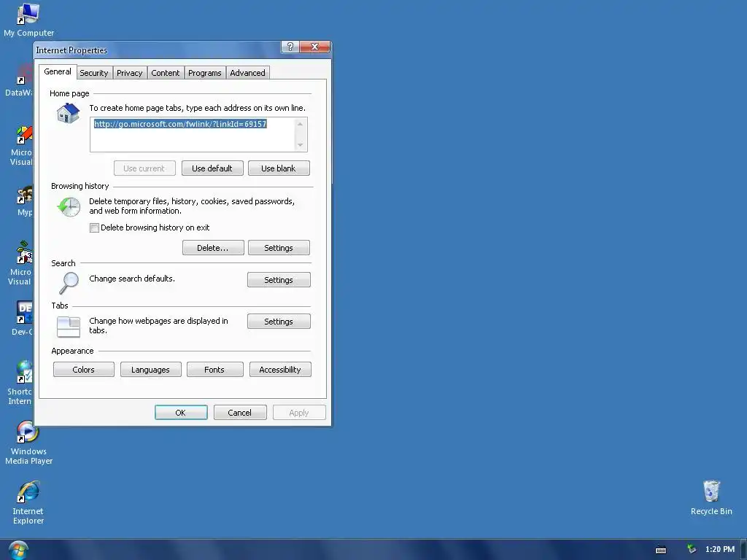The height and width of the screenshot is (560, 747).
Task: Click the Tabs section window icon
Action: [69, 327]
